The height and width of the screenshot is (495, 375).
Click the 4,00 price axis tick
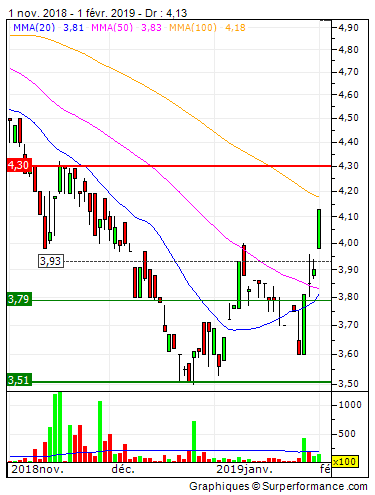pyautogui.click(x=348, y=243)
